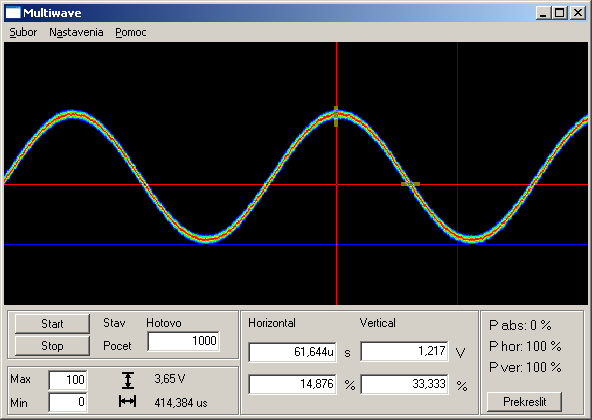Click the horizontal period measurement icon
The width and height of the screenshot is (592, 420).
[128, 401]
